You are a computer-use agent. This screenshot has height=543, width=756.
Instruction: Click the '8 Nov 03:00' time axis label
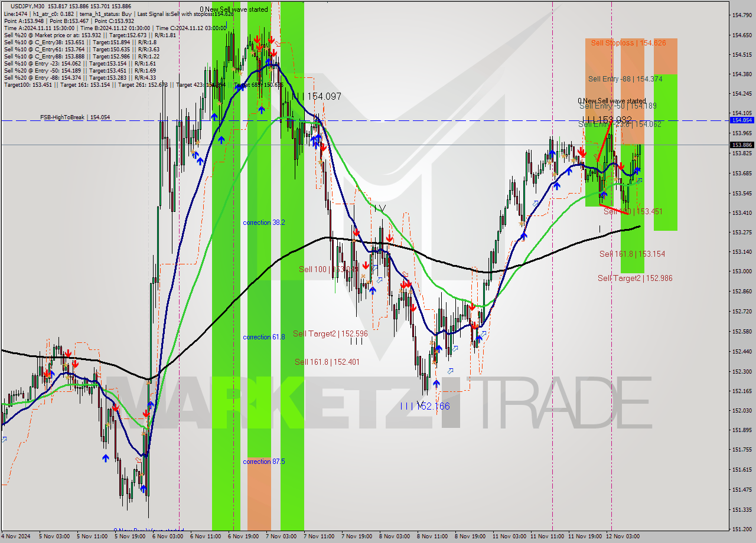[395, 537]
